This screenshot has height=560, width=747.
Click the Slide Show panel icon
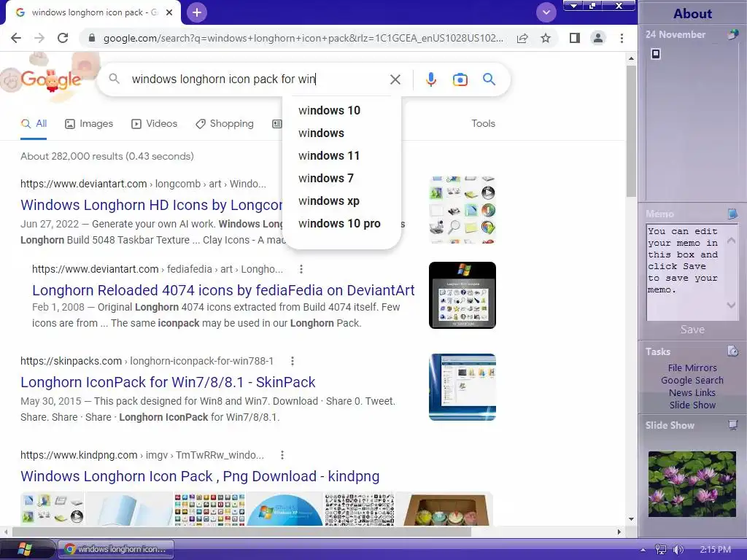pyautogui.click(x=732, y=425)
